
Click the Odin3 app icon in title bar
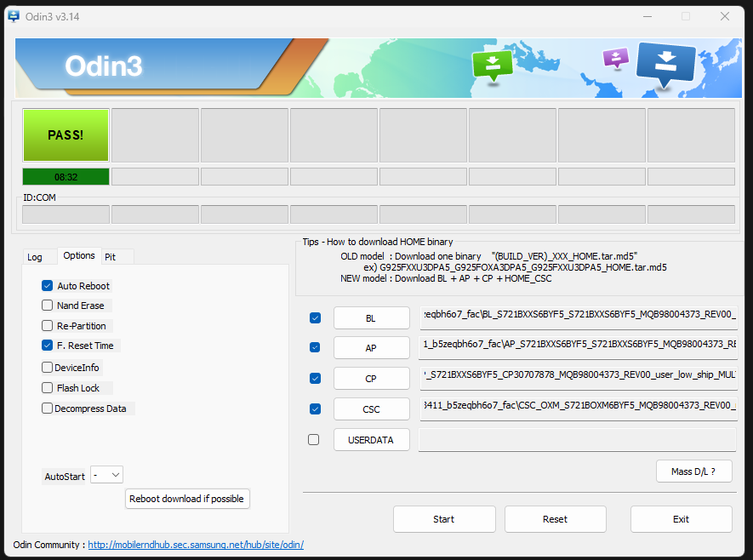point(14,16)
